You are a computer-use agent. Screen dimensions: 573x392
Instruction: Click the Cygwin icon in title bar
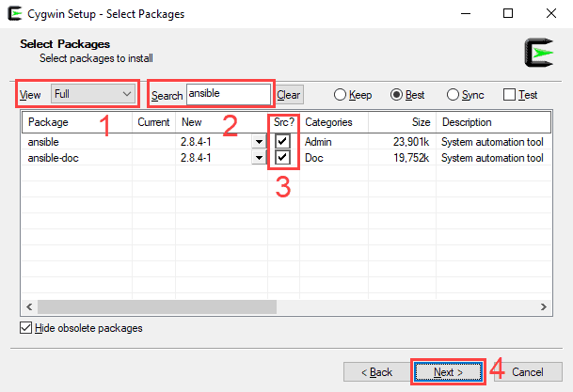point(15,13)
